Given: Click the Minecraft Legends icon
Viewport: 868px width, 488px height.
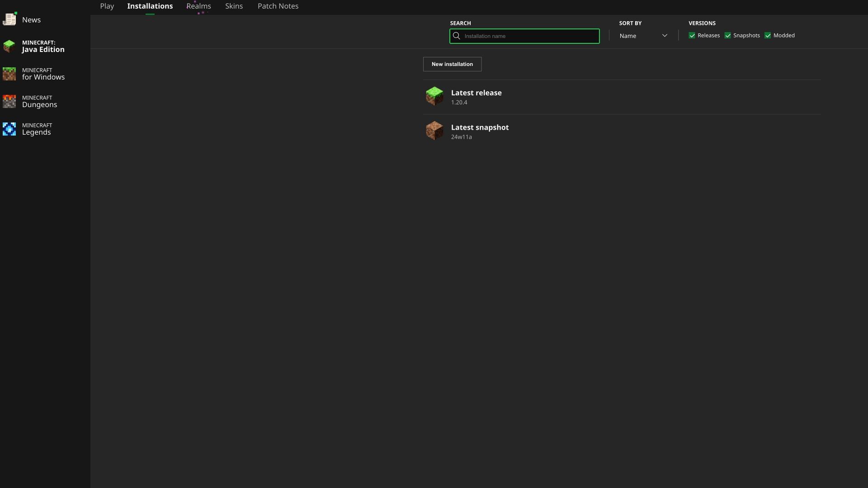Looking at the screenshot, I should (9, 129).
